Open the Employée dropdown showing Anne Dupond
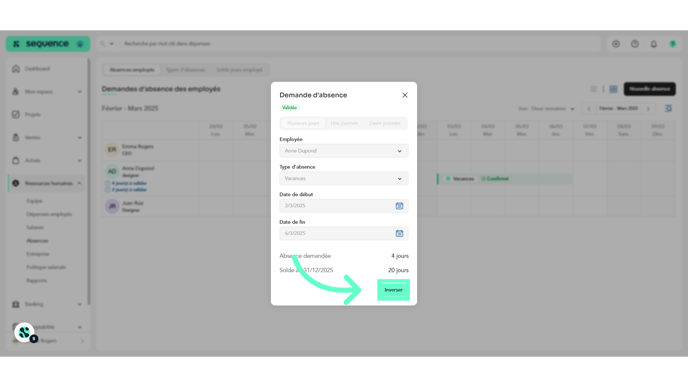688x387 pixels. pos(344,151)
